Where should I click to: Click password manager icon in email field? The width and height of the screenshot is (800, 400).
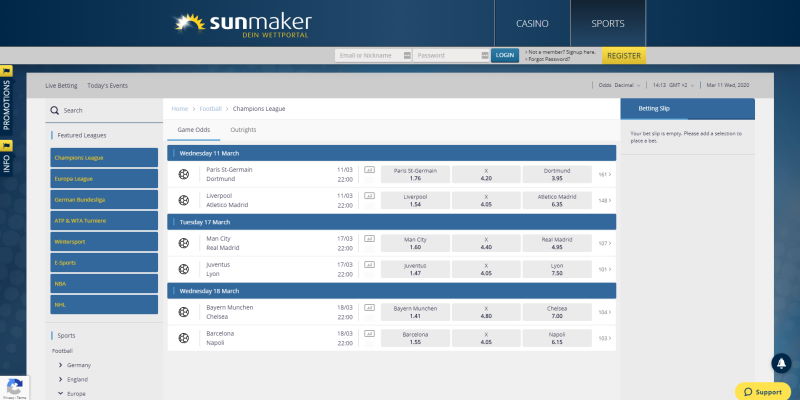407,56
